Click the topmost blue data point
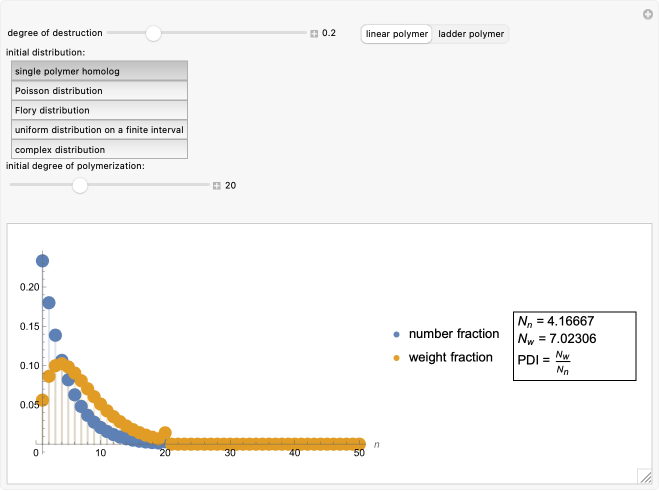Viewport: 659px width, 491px height. pos(42,261)
